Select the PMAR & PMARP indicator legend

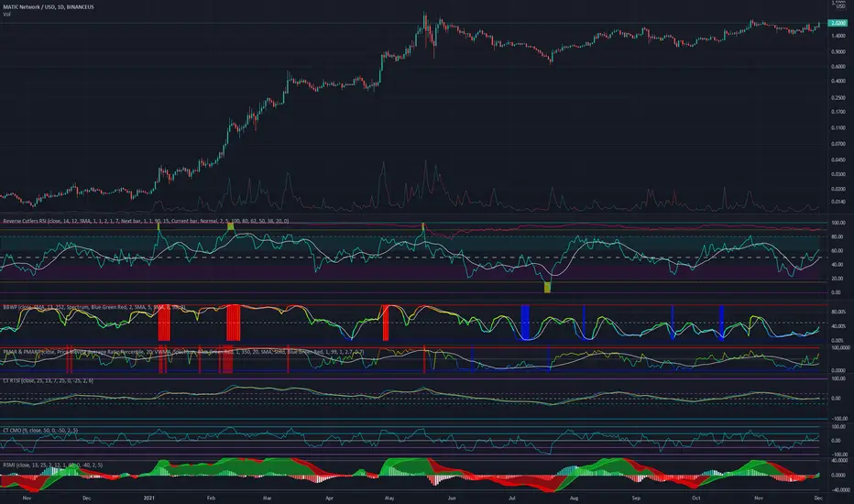(x=183, y=352)
